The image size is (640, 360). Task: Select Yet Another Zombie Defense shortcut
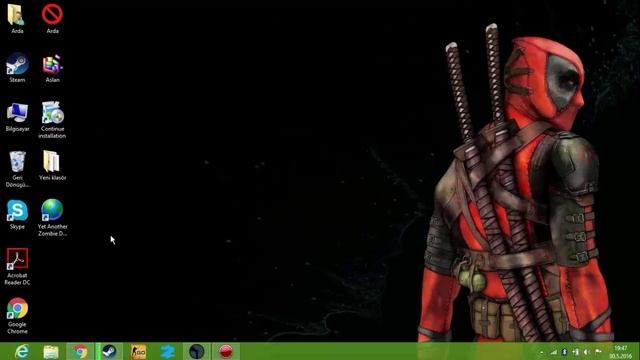coord(52,218)
